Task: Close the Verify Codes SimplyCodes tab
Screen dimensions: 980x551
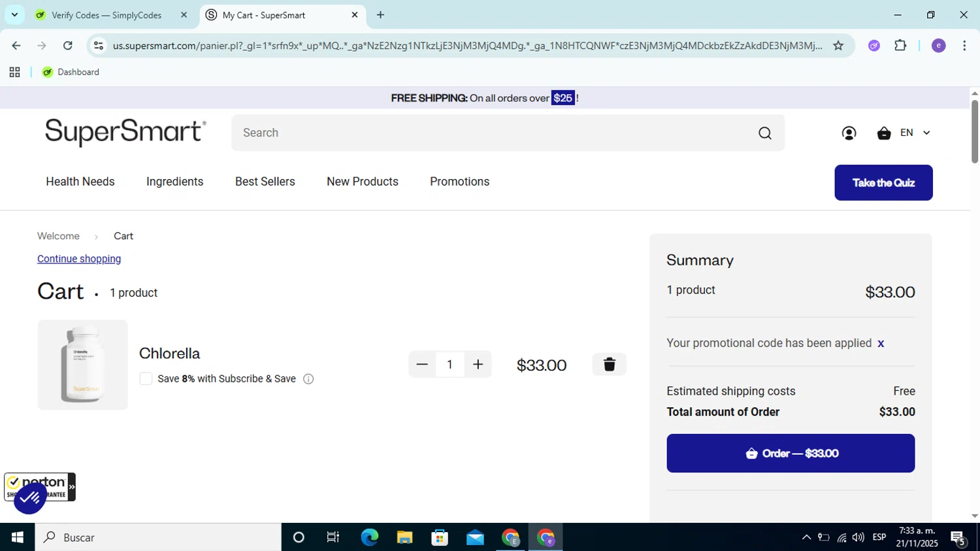Action: [x=184, y=15]
